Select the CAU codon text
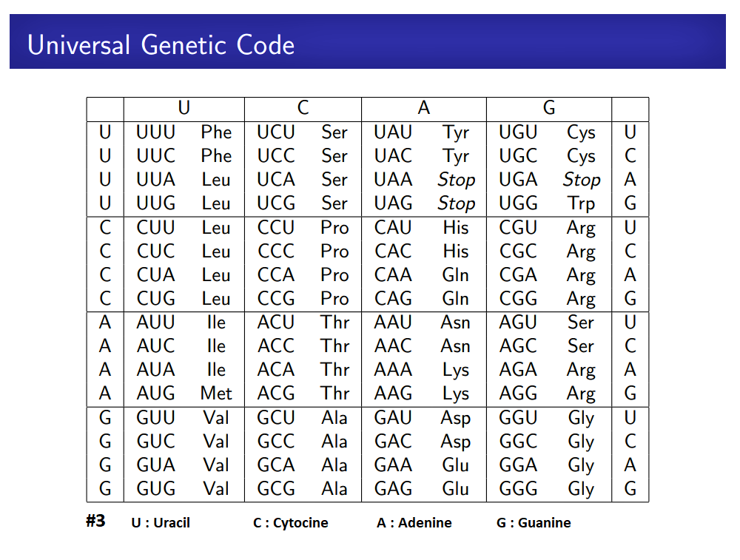 392,227
